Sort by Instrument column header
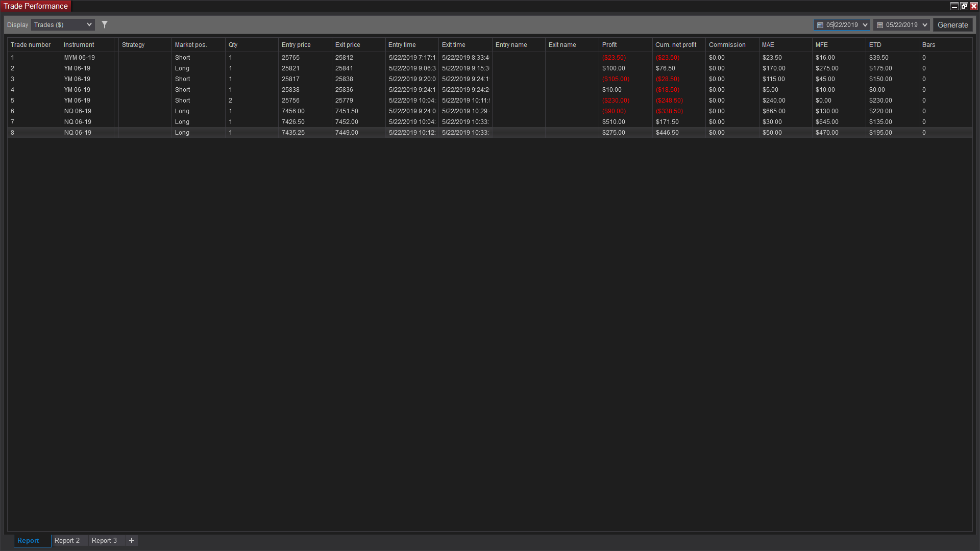The height and width of the screenshot is (551, 980). click(x=87, y=45)
